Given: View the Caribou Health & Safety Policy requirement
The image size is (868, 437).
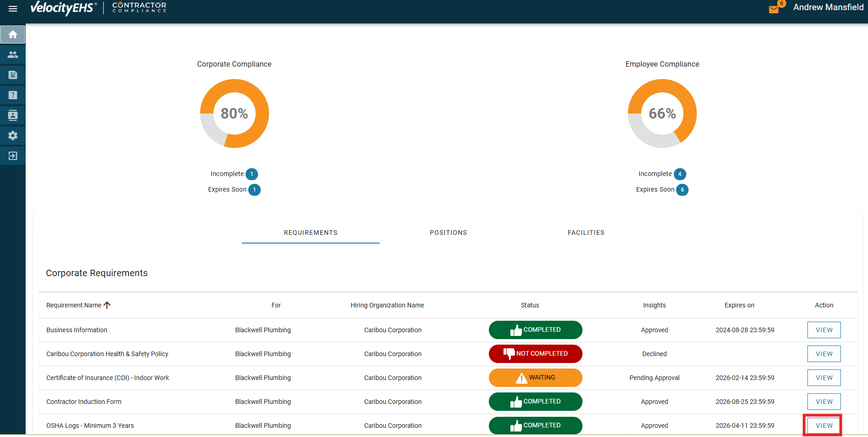Looking at the screenshot, I should [x=823, y=354].
